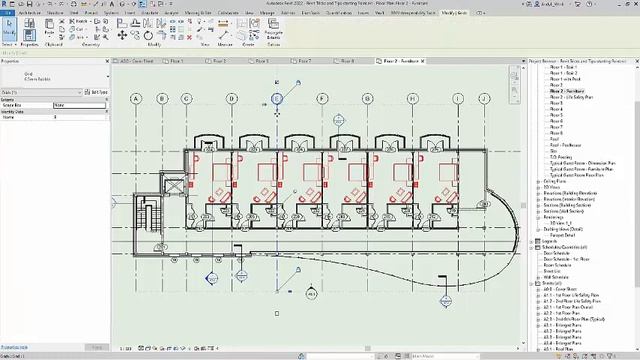
Task: Expand Elevations (Building Elevation) node
Action: 538,193
